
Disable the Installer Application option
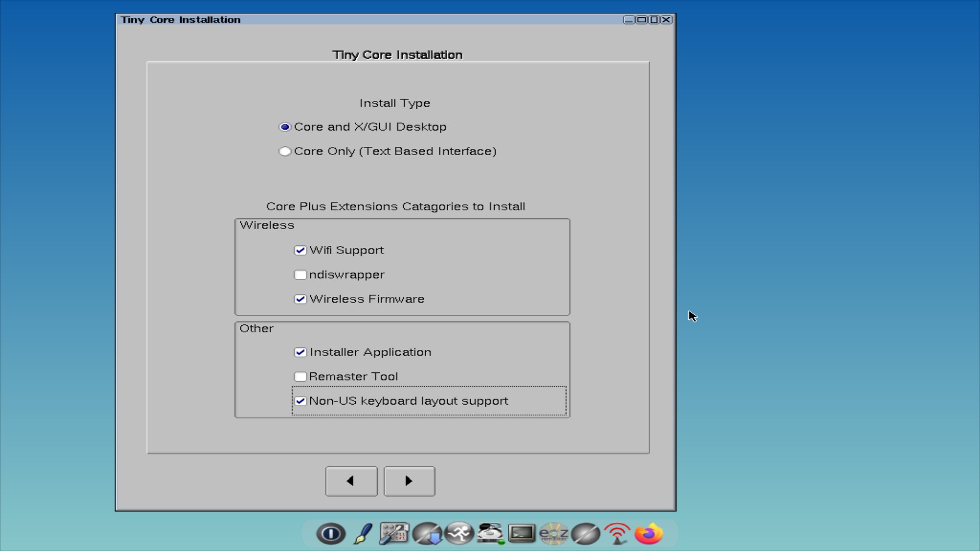click(301, 352)
